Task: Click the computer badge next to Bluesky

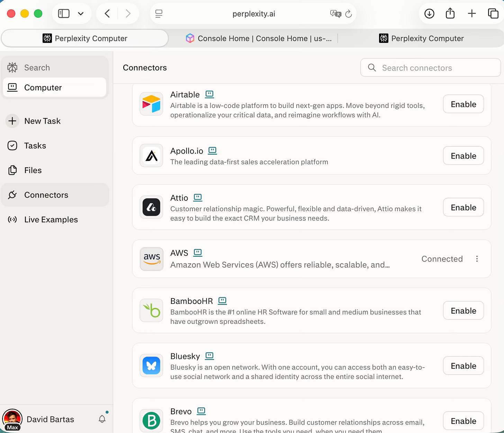Action: 209,356
